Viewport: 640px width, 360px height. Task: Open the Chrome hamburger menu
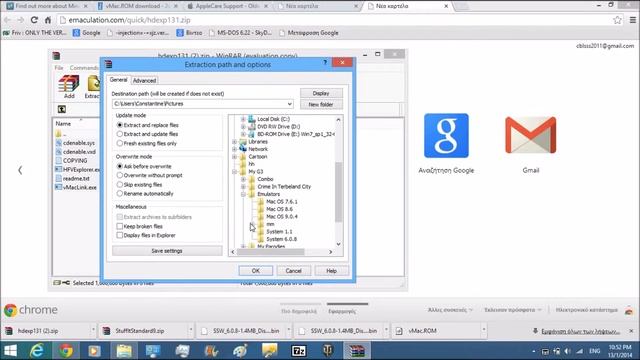pos(632,20)
